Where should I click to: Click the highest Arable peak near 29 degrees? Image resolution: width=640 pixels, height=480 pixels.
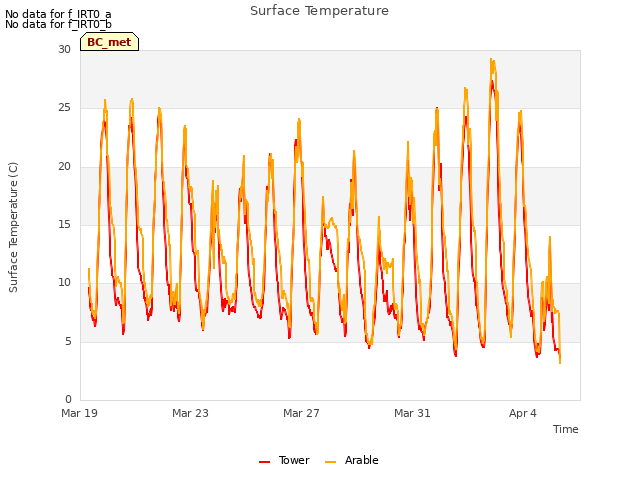(x=491, y=59)
